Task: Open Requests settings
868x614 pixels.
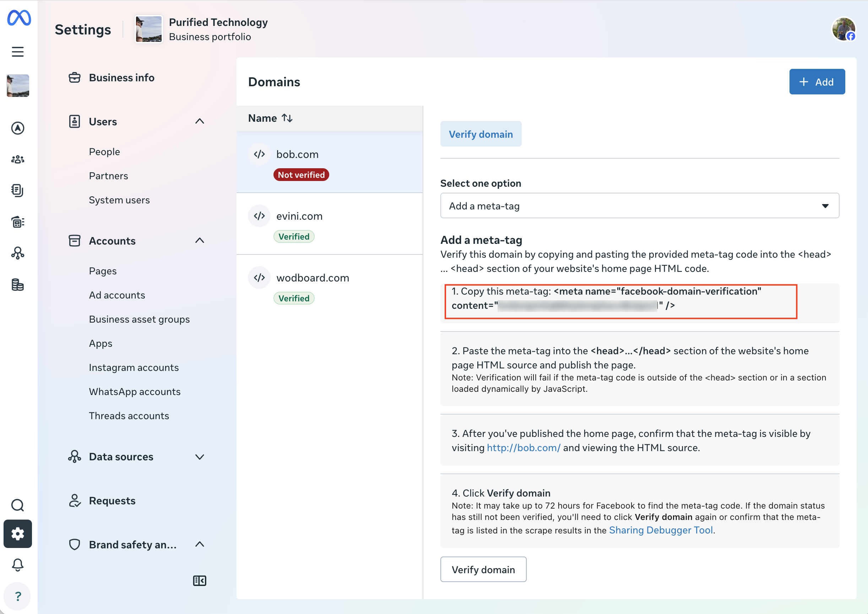Action: (x=112, y=500)
